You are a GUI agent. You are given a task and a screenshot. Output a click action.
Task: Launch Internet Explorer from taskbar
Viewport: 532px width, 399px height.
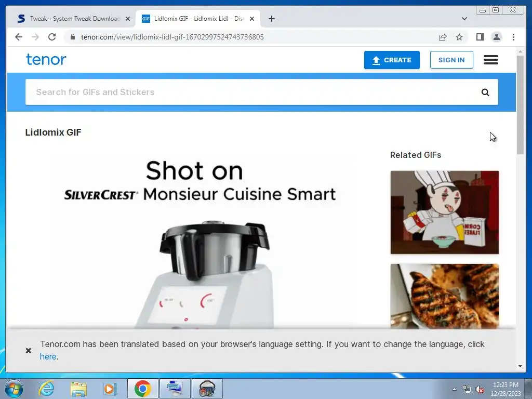pos(46,389)
